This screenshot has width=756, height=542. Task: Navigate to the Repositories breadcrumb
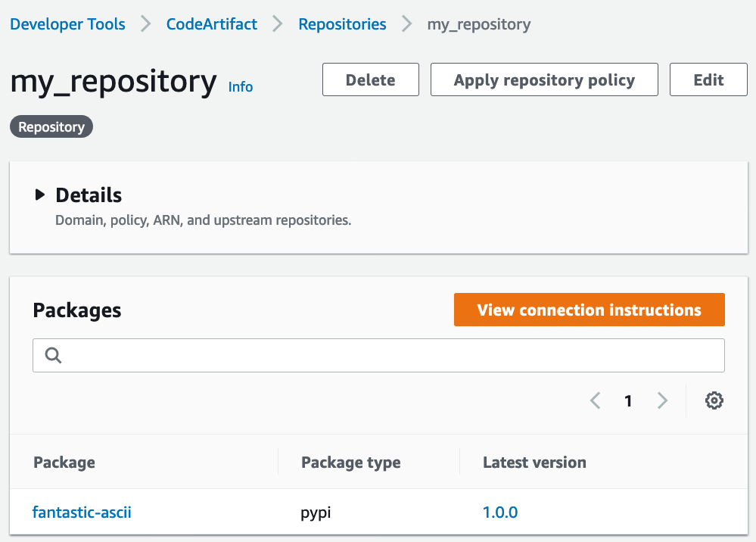342,23
